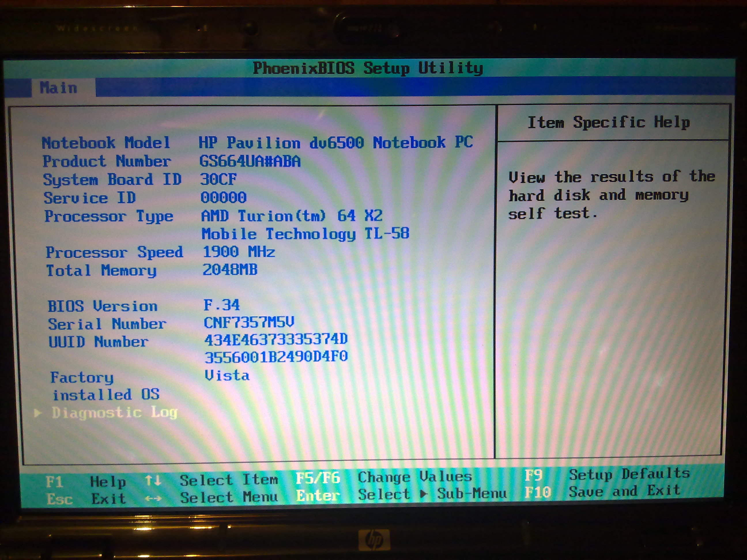This screenshot has width=747, height=560.
Task: Click the up-down arrows Select Item hint
Action: coord(212,480)
